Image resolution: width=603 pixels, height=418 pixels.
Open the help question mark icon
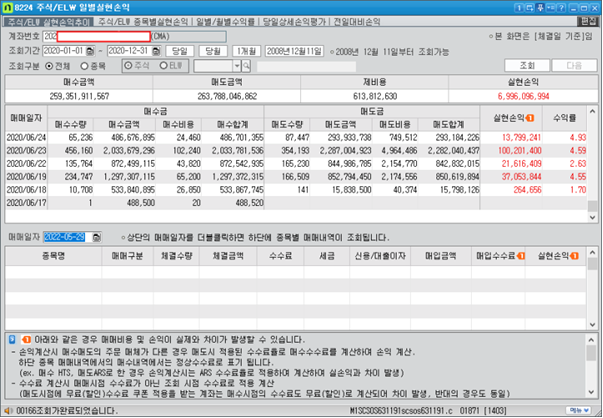tap(561, 8)
